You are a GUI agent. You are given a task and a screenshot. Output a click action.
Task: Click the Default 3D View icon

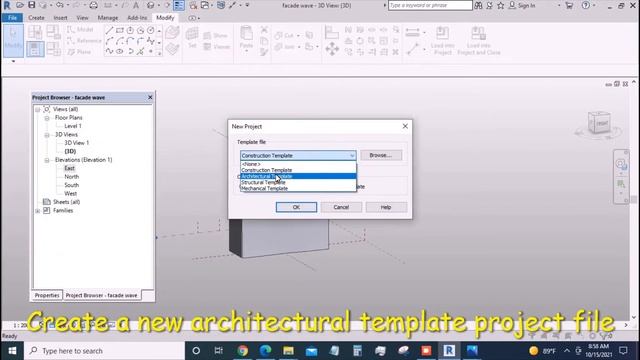point(151,5)
